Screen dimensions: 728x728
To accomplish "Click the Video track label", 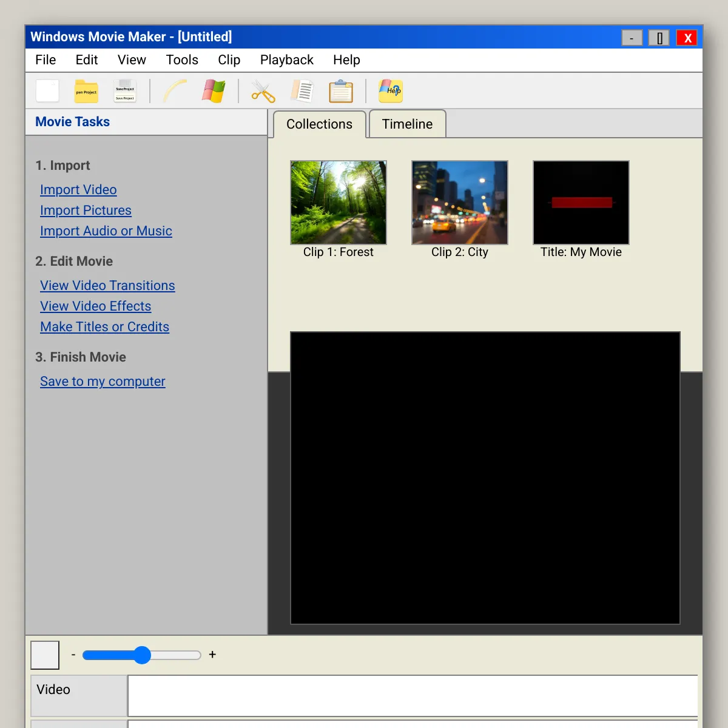I will tap(79, 696).
